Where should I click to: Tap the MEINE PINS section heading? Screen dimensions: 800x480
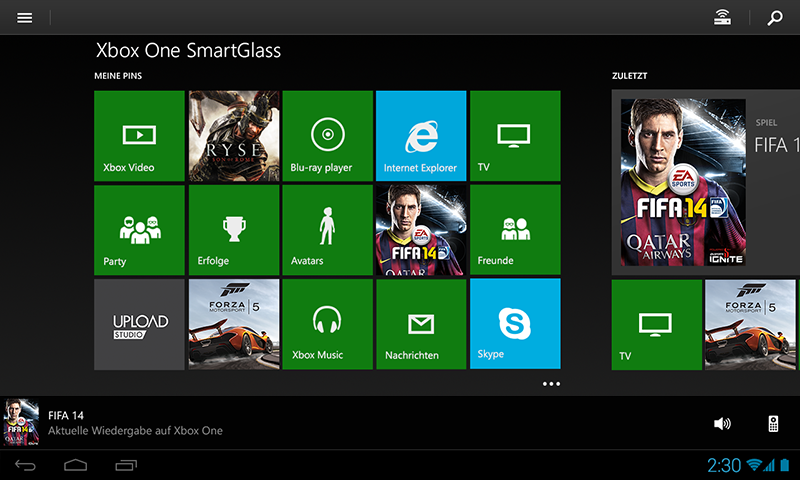pos(118,75)
